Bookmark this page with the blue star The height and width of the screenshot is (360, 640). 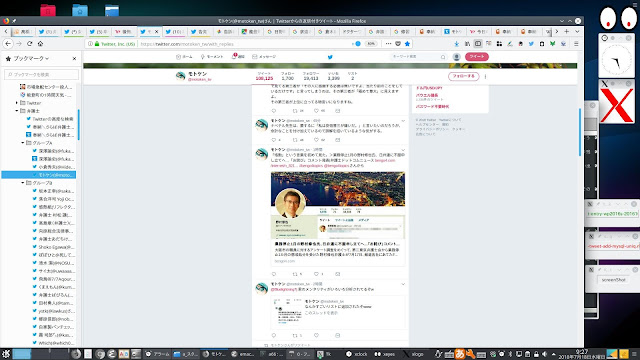coord(407,44)
